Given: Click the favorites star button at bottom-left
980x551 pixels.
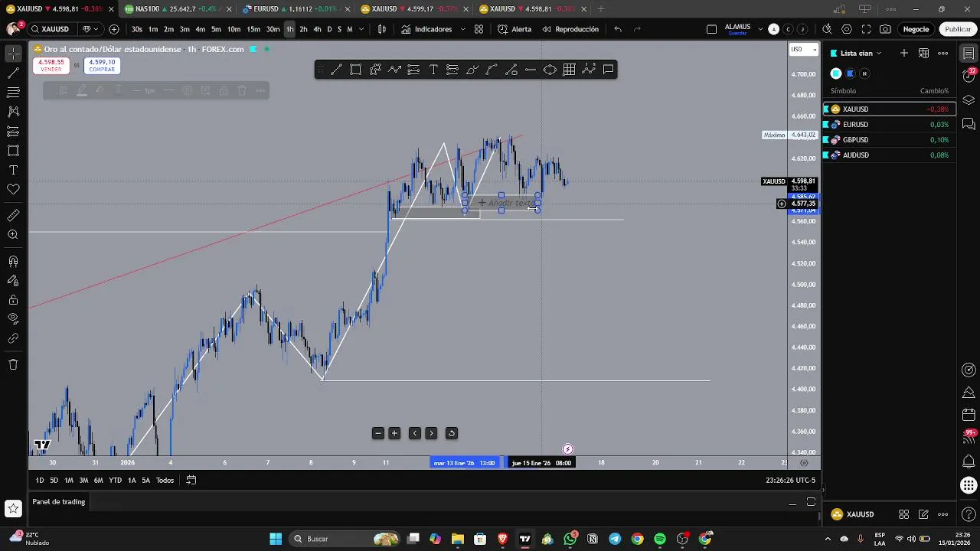Looking at the screenshot, I should (13, 508).
